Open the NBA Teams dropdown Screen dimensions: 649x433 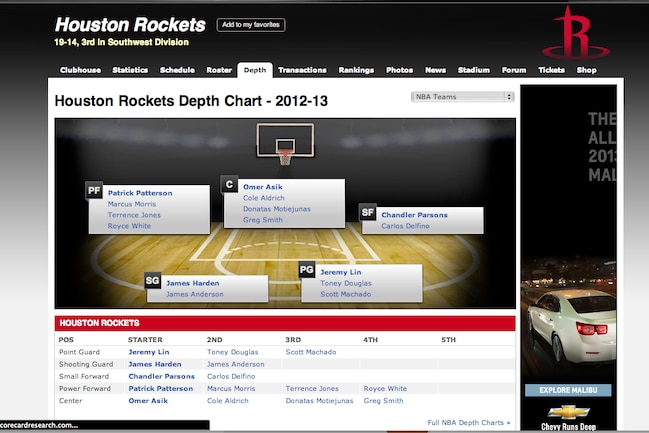pos(462,96)
